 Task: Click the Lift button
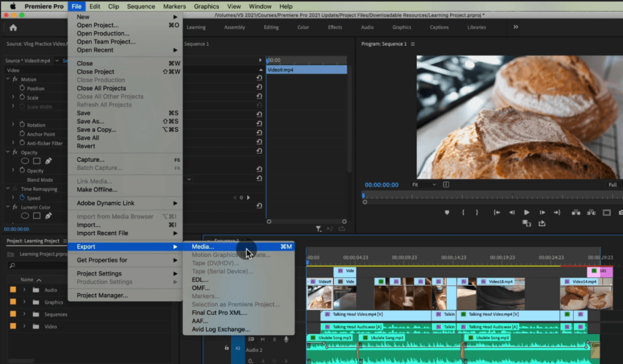point(576,213)
